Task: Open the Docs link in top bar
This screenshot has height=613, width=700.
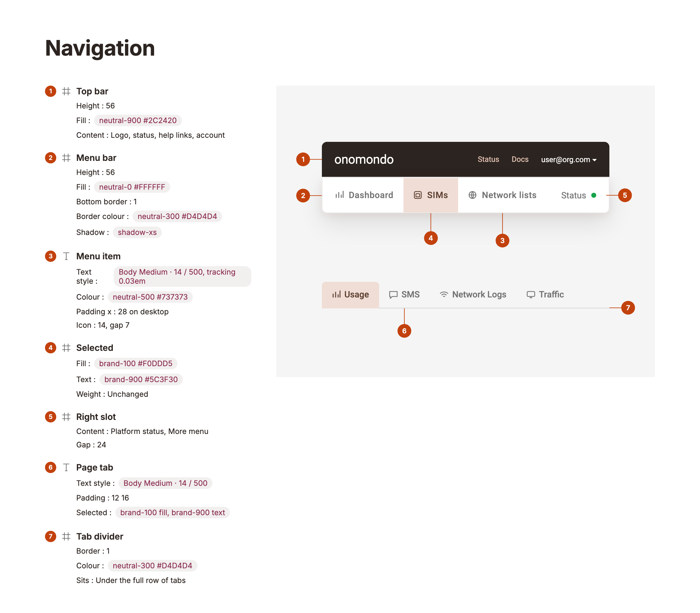Action: pyautogui.click(x=520, y=159)
